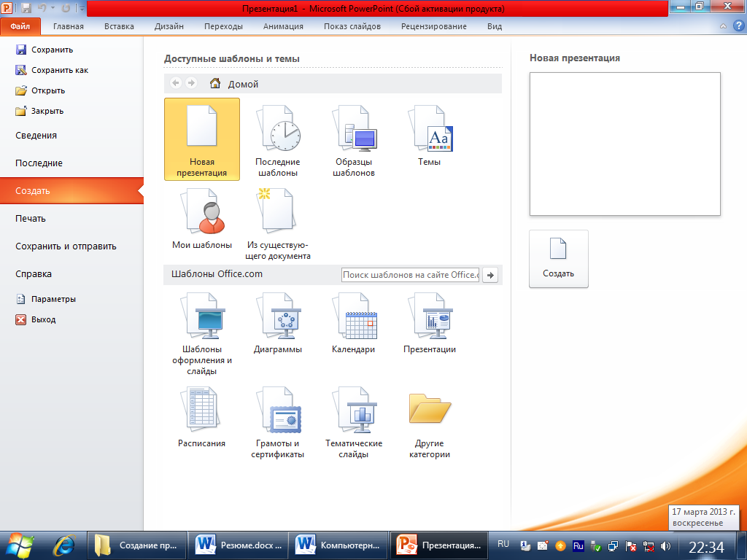
Task: Open Последние шаблоны recent templates
Action: [x=278, y=139]
